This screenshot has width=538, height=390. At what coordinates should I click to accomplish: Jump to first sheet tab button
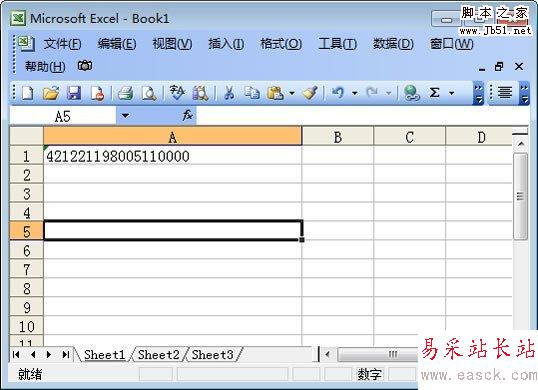tap(16, 354)
